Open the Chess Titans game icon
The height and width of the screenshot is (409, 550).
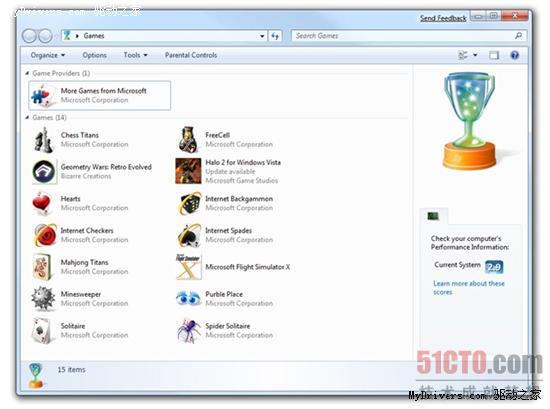44,140
